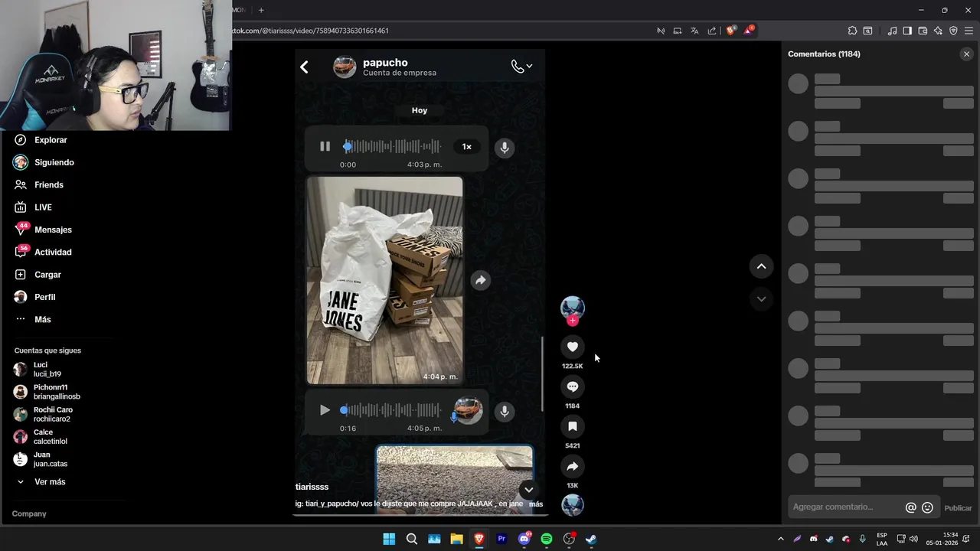Open followed account Juan juan.catas

51,459
